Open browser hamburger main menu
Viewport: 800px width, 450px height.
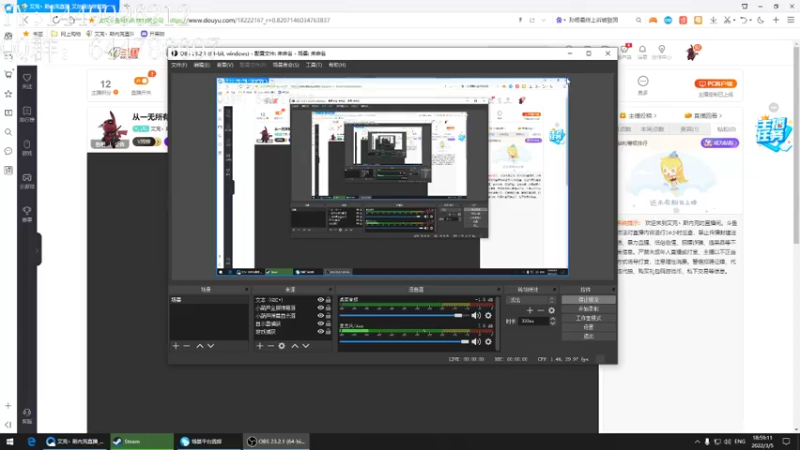[x=791, y=20]
